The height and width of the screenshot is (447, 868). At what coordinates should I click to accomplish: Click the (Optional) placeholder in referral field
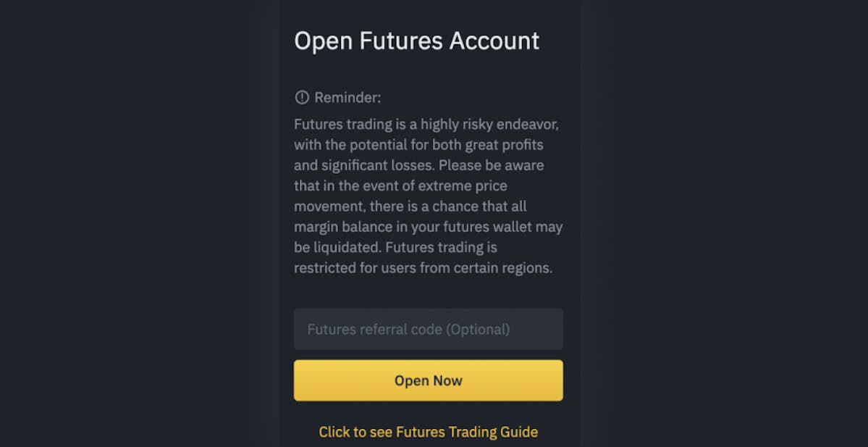[x=478, y=330]
